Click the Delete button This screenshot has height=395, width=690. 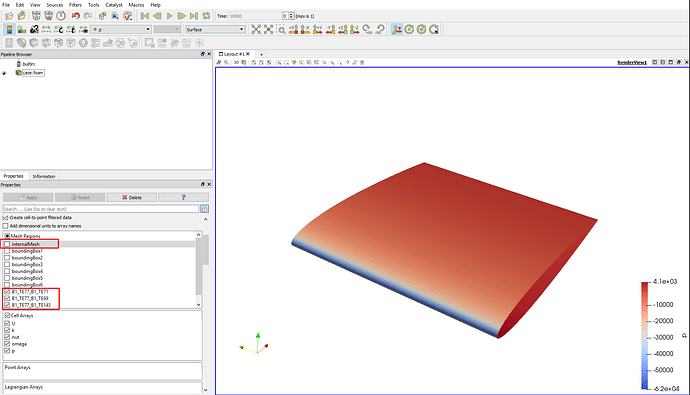[x=132, y=198]
